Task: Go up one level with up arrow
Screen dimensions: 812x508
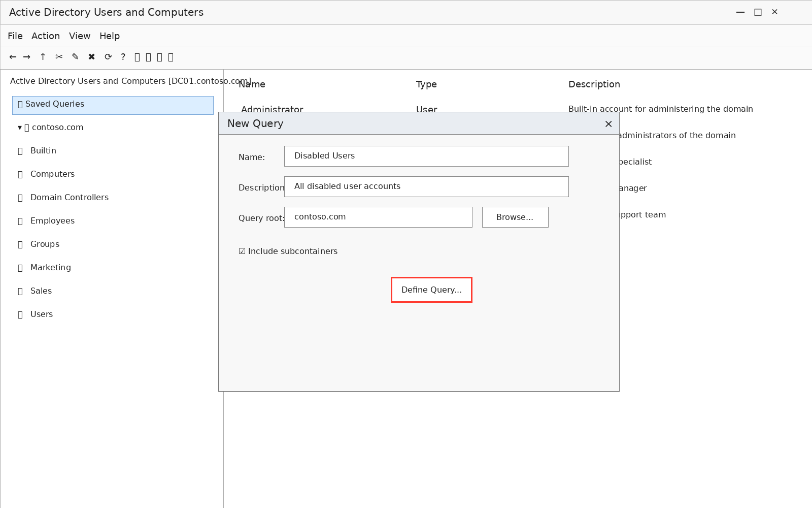Action: (43, 57)
